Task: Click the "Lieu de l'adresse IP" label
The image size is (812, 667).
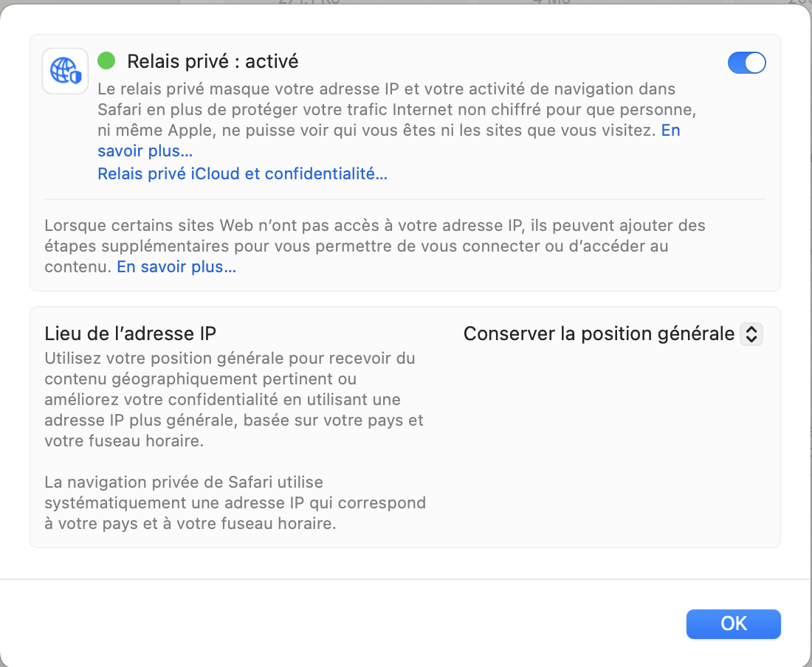Action: [131, 333]
